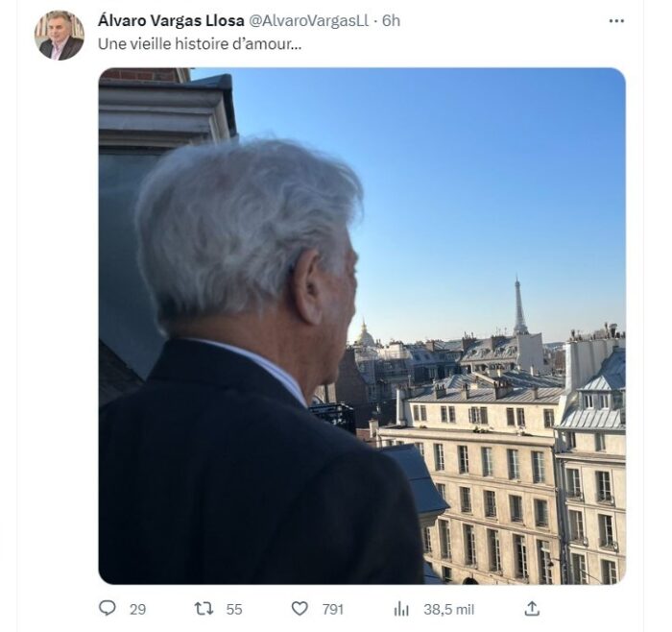Click the like count 791

(x=333, y=609)
